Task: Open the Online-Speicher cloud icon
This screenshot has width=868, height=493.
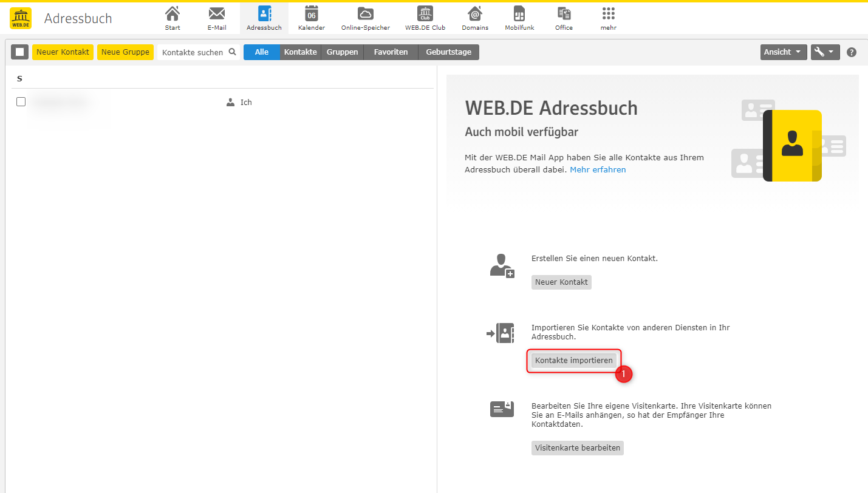Action: pyautogui.click(x=365, y=14)
